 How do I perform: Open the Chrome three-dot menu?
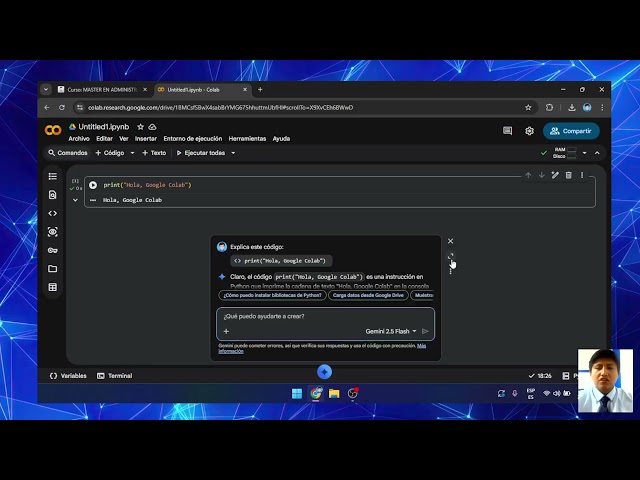tap(602, 107)
